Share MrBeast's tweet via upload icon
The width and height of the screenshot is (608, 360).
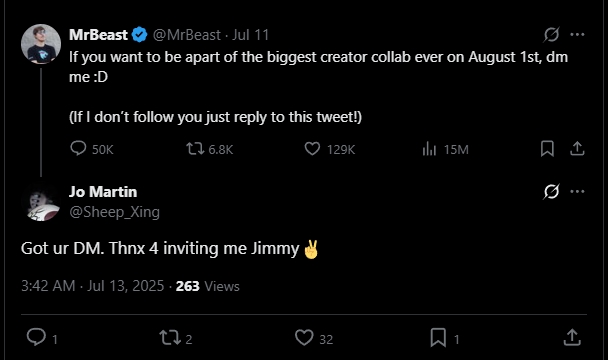point(577,149)
